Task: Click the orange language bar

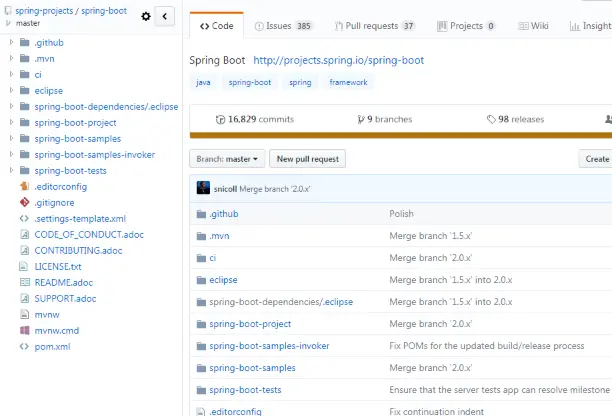Action: 401,135
